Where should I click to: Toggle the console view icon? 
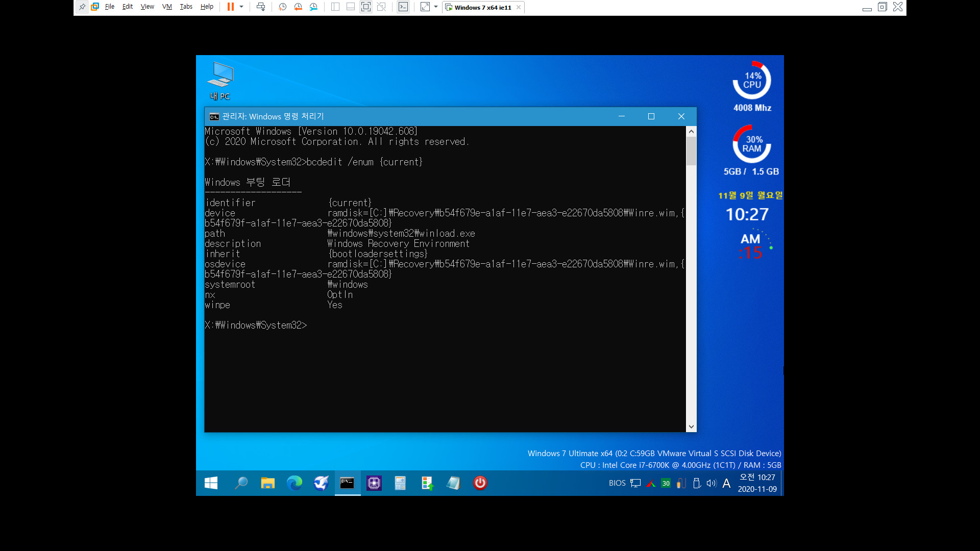pyautogui.click(x=403, y=7)
